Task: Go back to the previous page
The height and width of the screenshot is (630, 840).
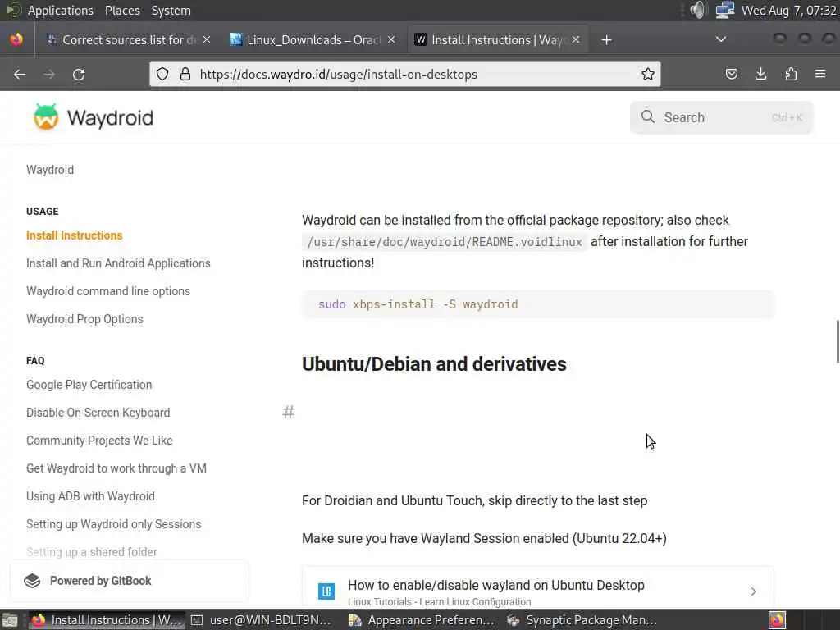Action: (x=20, y=74)
